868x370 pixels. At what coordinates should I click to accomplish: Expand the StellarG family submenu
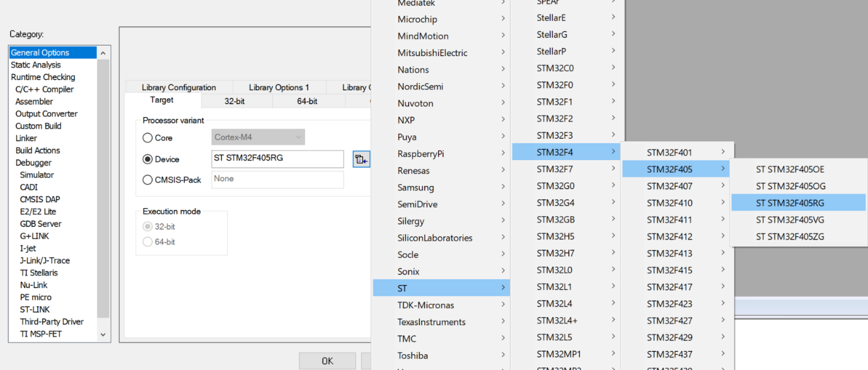pos(566,34)
